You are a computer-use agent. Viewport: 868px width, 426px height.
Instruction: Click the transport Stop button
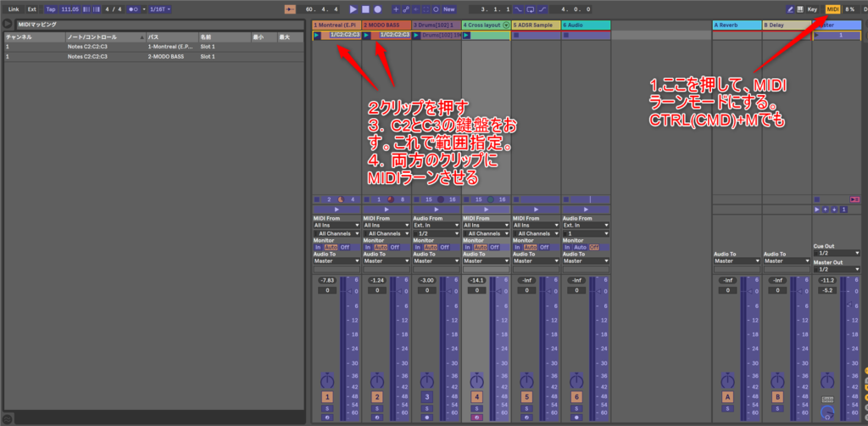365,8
